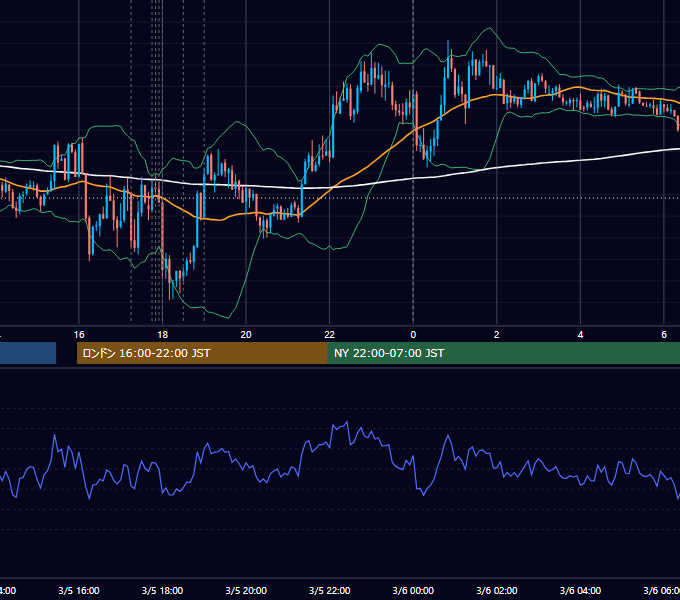Screen dimensions: 680x600
Task: Click hour label 4 under price chart
Action: (580, 335)
